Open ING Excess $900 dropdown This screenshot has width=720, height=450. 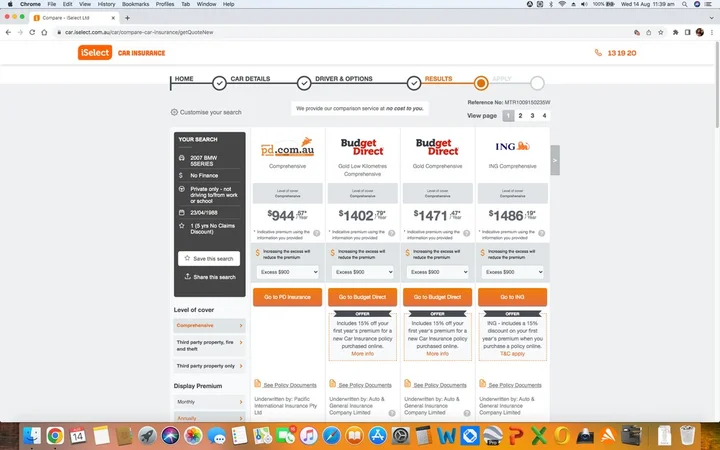[x=512, y=272]
